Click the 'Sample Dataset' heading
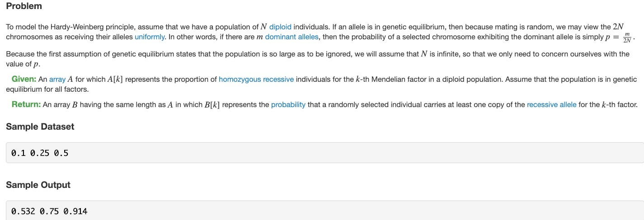The height and width of the screenshot is (220, 644). pyautogui.click(x=40, y=126)
